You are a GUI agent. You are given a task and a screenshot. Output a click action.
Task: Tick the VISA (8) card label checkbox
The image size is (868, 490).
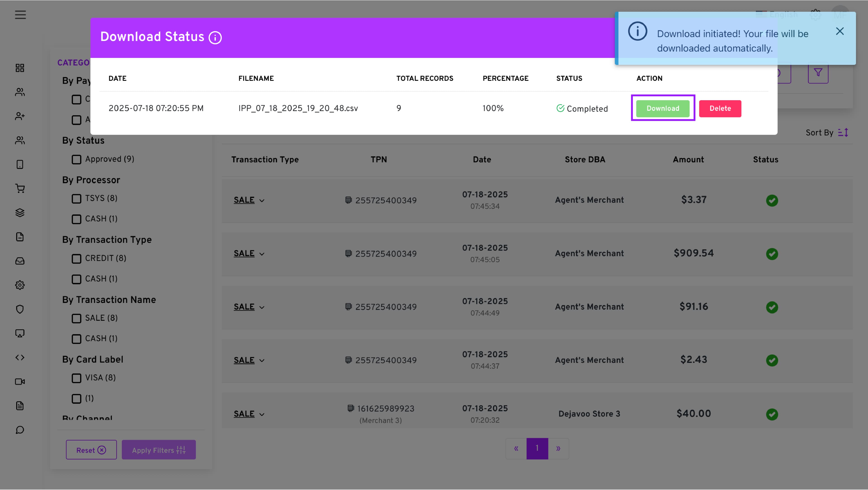click(x=76, y=378)
